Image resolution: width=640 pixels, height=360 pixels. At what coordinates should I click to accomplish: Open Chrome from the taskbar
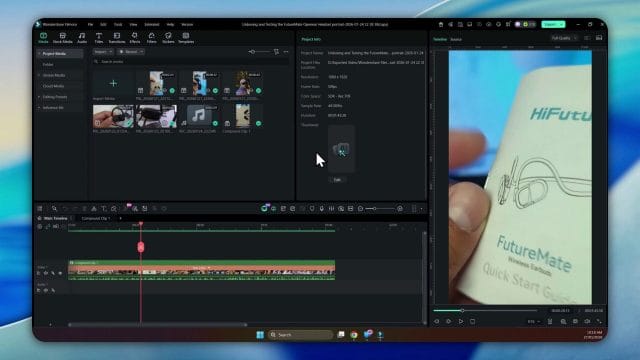point(354,335)
